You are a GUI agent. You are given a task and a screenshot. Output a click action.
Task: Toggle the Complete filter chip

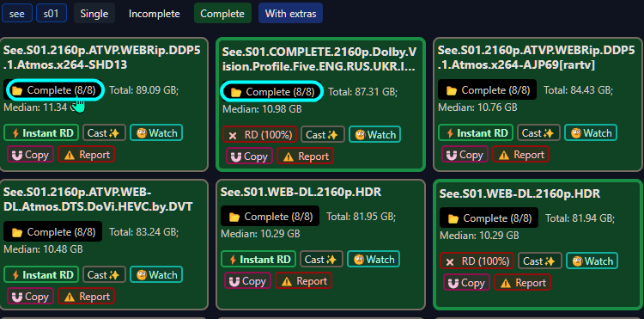click(222, 14)
